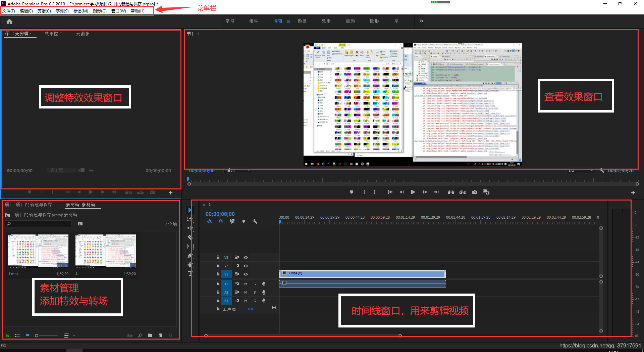Switch project panel to Icon View
644x352 pixels.
click(28, 336)
